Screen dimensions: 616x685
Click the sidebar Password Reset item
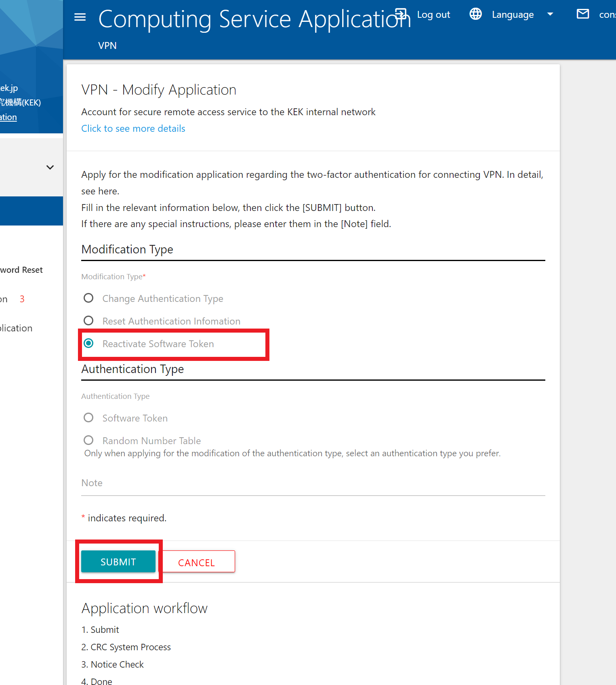(21, 270)
